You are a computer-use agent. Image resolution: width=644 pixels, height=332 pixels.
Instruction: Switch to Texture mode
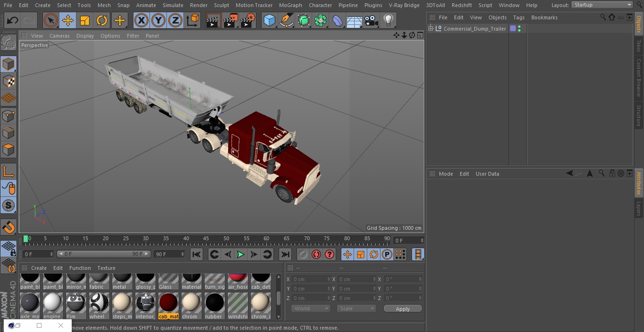click(8, 81)
